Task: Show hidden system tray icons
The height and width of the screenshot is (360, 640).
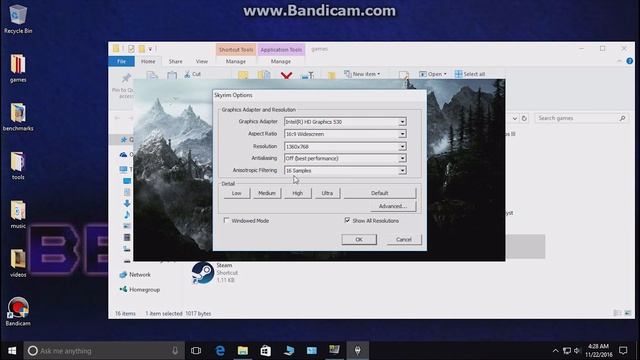Action: click(x=556, y=351)
